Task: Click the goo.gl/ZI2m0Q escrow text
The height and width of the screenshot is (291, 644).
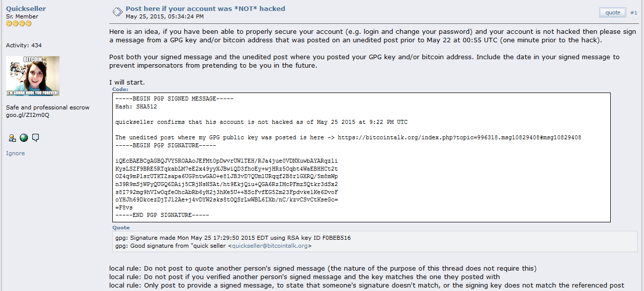Action: (27, 115)
